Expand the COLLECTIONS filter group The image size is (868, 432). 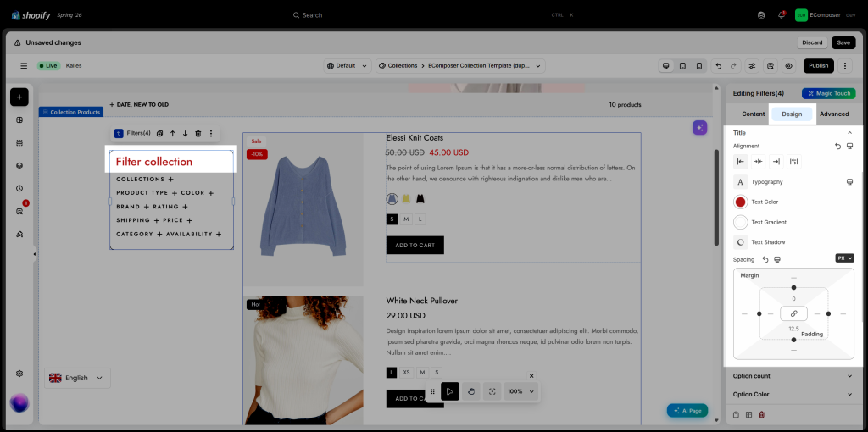(145, 180)
